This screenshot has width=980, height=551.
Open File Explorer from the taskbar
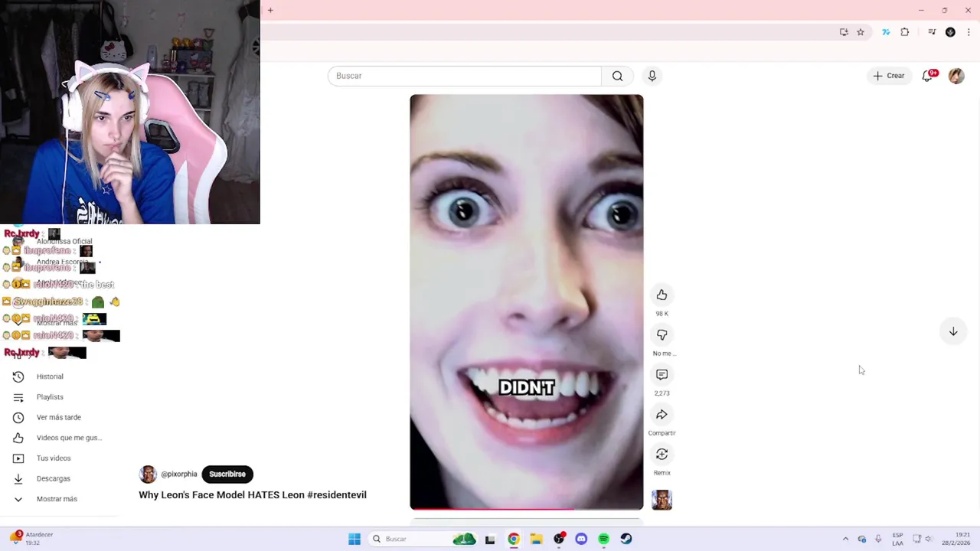(x=536, y=539)
